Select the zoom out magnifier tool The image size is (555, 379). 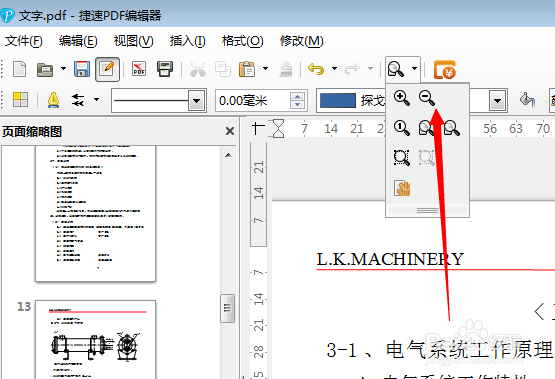(x=427, y=98)
